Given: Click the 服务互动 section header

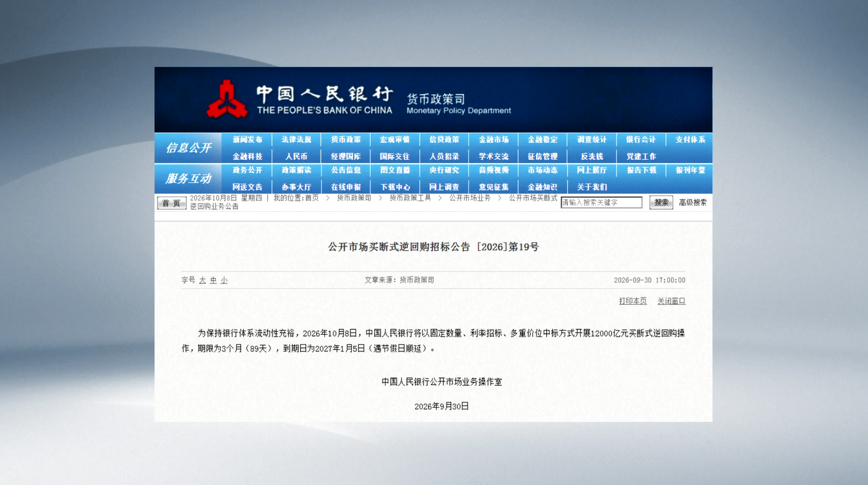Looking at the screenshot, I should (188, 179).
